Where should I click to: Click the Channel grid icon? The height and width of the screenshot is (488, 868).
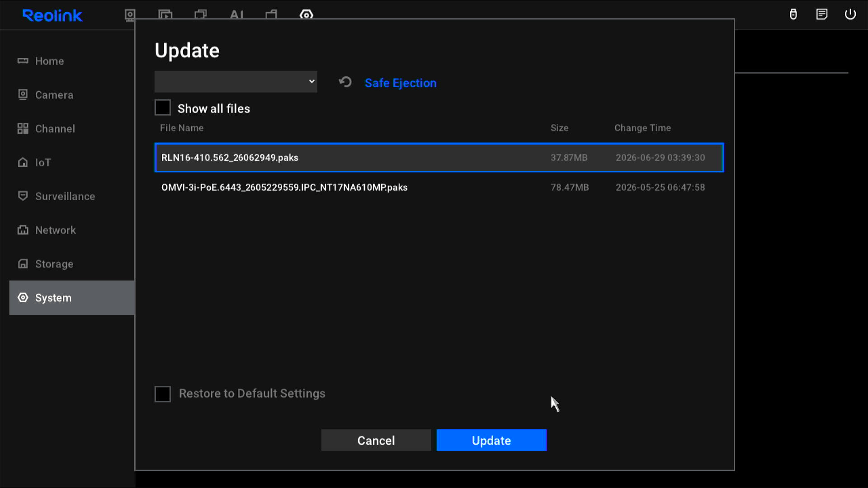click(23, 128)
